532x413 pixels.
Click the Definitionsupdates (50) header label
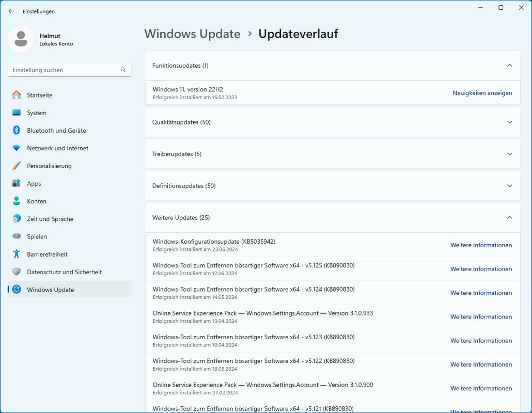(x=184, y=186)
